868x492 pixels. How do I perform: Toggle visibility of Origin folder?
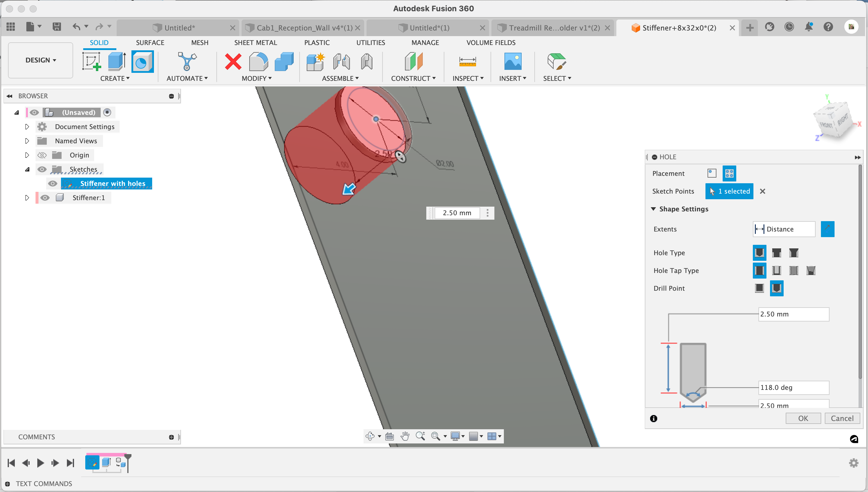(42, 155)
